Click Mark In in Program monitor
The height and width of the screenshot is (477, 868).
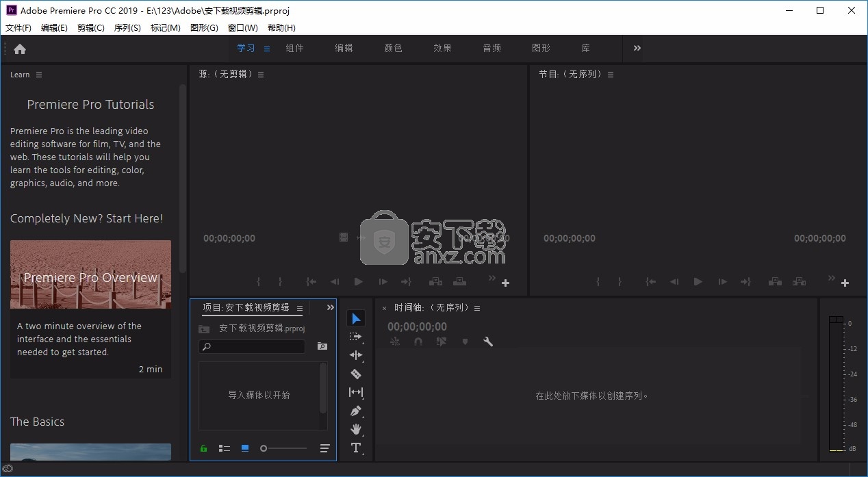pyautogui.click(x=598, y=282)
